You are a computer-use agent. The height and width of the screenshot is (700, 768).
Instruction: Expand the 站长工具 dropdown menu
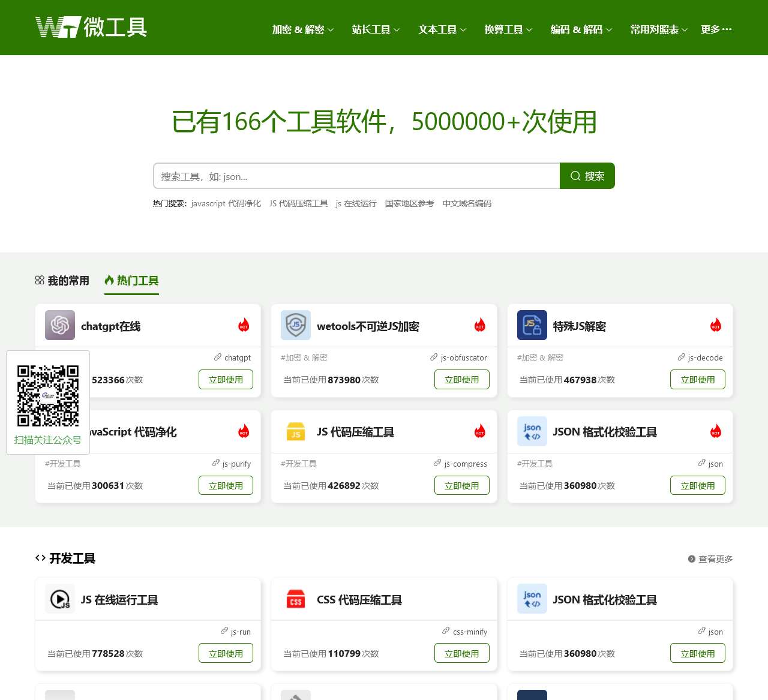pyautogui.click(x=376, y=29)
